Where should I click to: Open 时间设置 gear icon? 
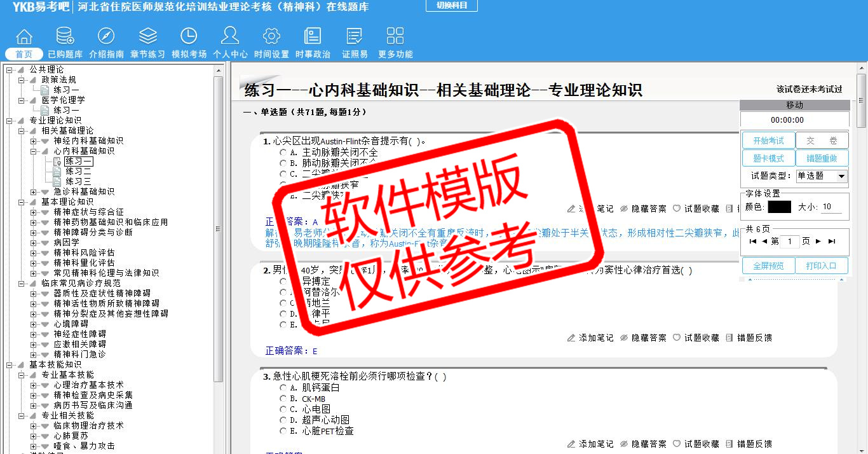[x=271, y=36]
